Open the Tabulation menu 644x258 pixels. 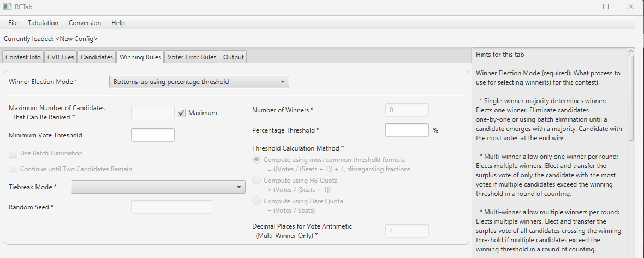pyautogui.click(x=43, y=23)
